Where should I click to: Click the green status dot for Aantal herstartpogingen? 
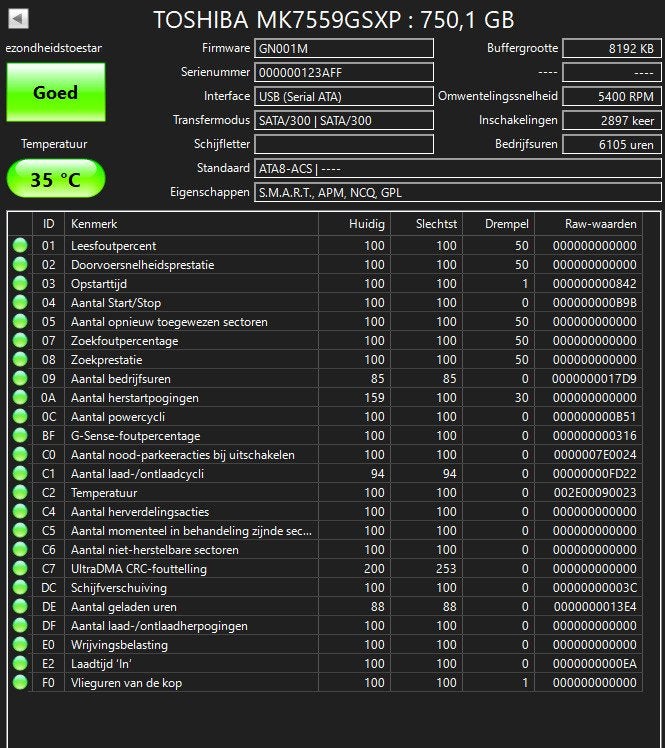(x=20, y=397)
